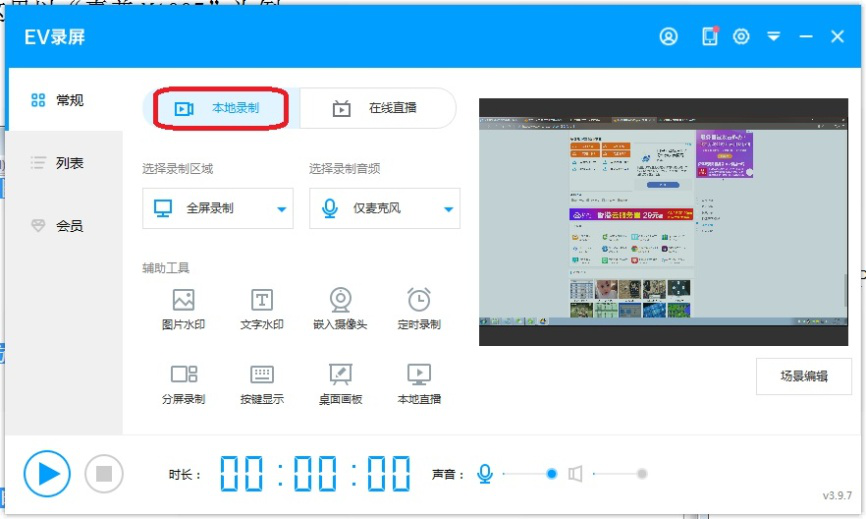The width and height of the screenshot is (866, 519).
Task: Minimize the EV录屏 window
Action: (x=806, y=37)
